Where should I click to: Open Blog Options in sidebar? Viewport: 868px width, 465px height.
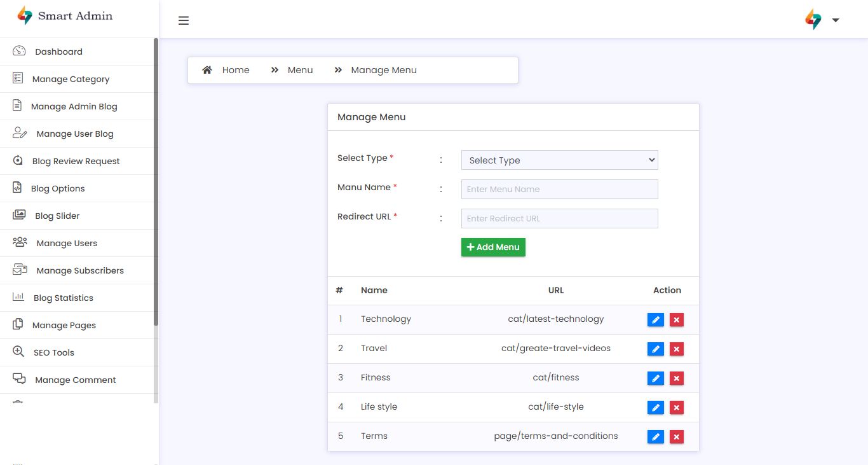(77, 188)
